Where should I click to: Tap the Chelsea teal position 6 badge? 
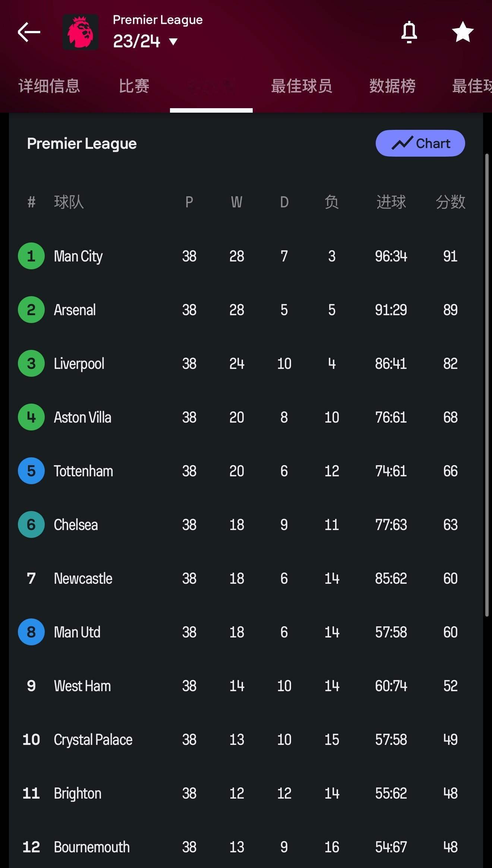(31, 525)
